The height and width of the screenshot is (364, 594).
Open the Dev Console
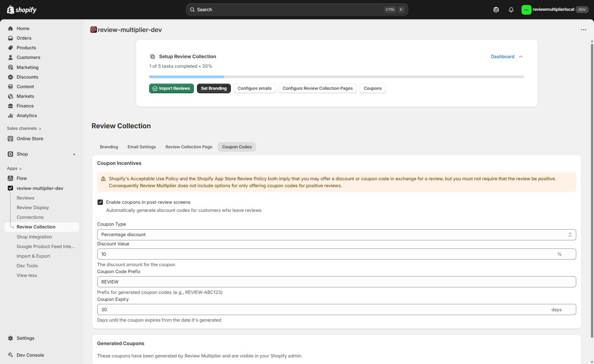[x=30, y=355]
